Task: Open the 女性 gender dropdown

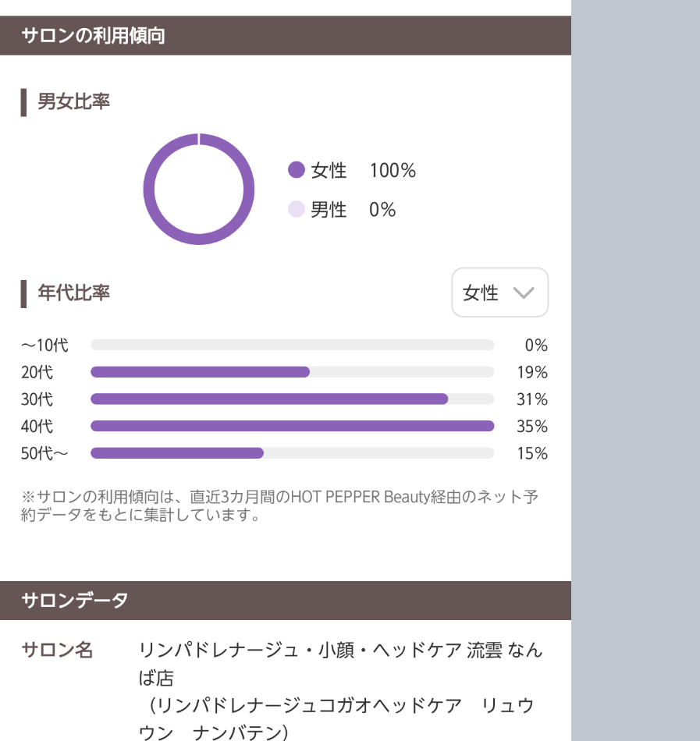Action: (x=499, y=292)
